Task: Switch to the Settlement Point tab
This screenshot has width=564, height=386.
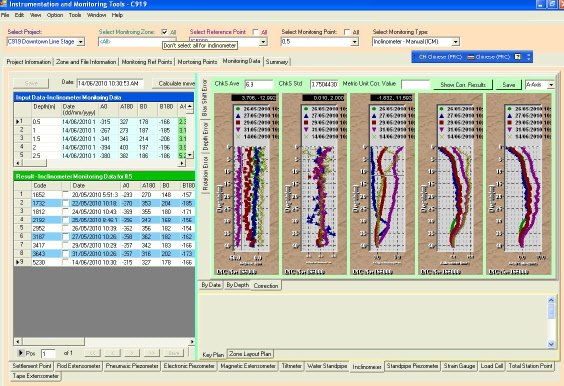Action: pos(32,366)
